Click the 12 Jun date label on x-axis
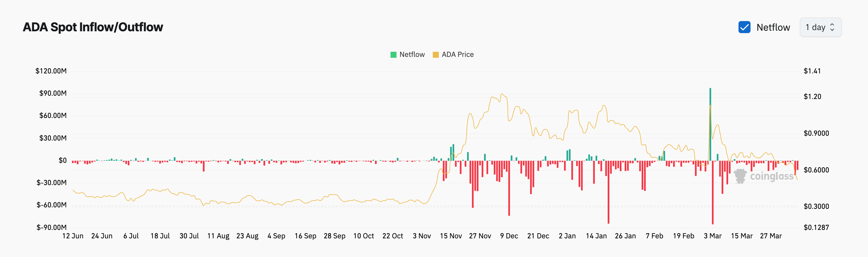This screenshot has width=868, height=257. (x=73, y=236)
